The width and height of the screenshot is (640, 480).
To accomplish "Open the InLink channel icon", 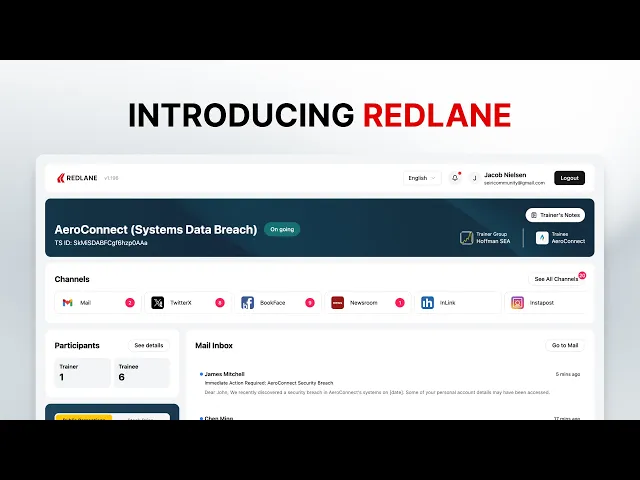I will pyautogui.click(x=427, y=303).
